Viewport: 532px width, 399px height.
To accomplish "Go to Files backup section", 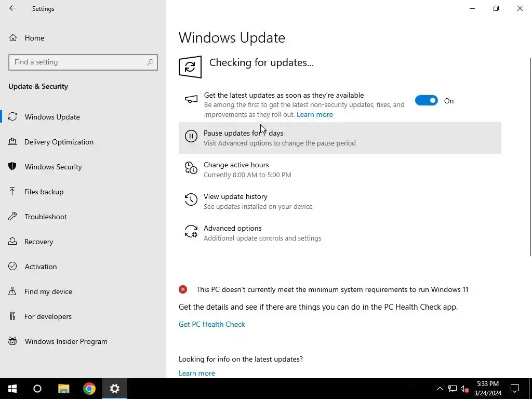I will 83,192.
